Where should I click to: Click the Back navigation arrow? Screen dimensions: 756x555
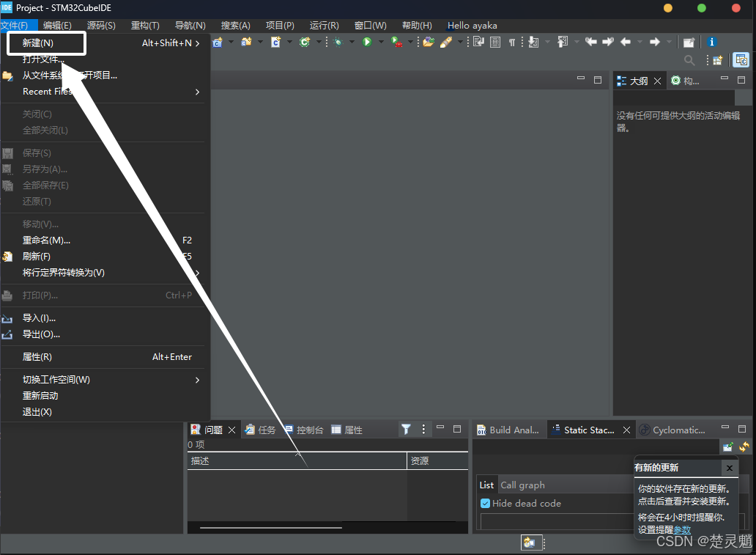tap(626, 42)
